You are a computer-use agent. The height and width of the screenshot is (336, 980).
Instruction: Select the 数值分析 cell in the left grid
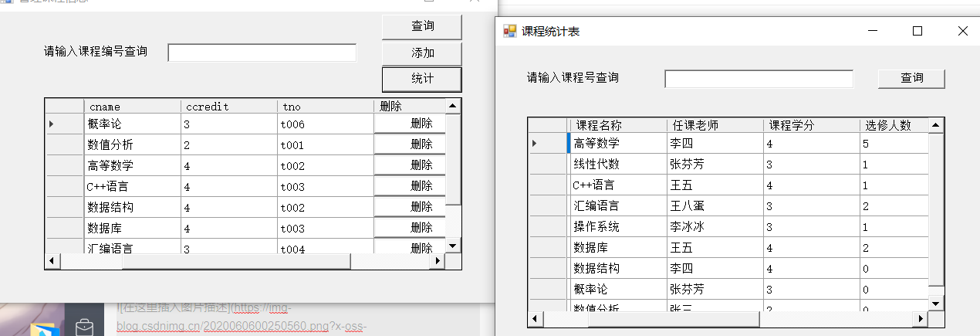click(133, 144)
